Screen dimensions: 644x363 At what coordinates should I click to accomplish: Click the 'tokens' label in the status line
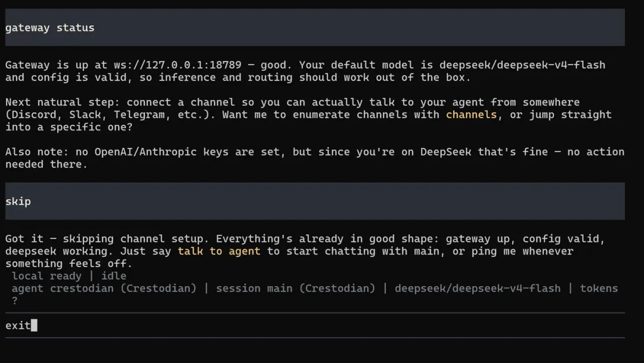599,288
